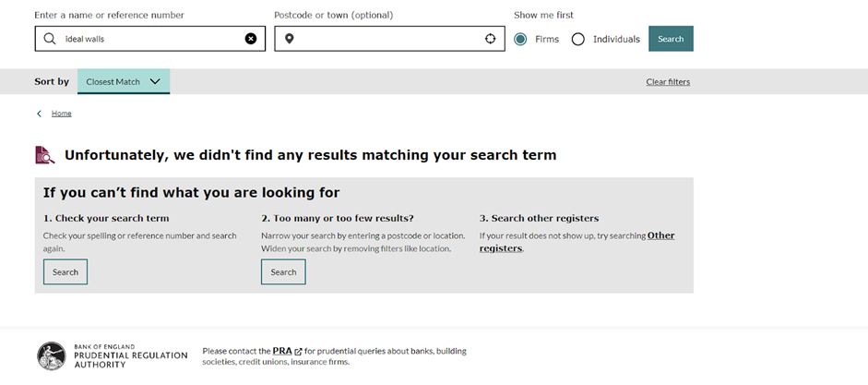Image resolution: width=868 pixels, height=385 pixels.
Task: Select the Individuals radio button
Action: (x=578, y=40)
